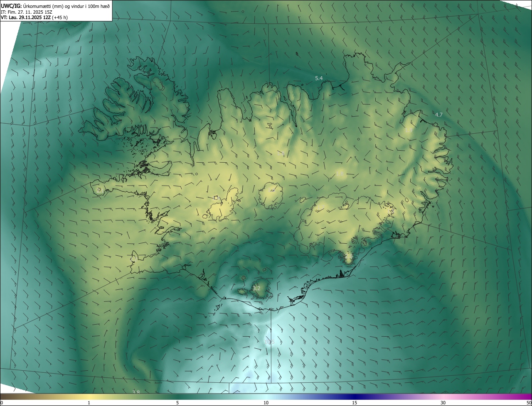Click the "VT: Lau. 29.11.2025 12Z" valid-time line
Viewport: 532px width, 406px height.
point(34,17)
